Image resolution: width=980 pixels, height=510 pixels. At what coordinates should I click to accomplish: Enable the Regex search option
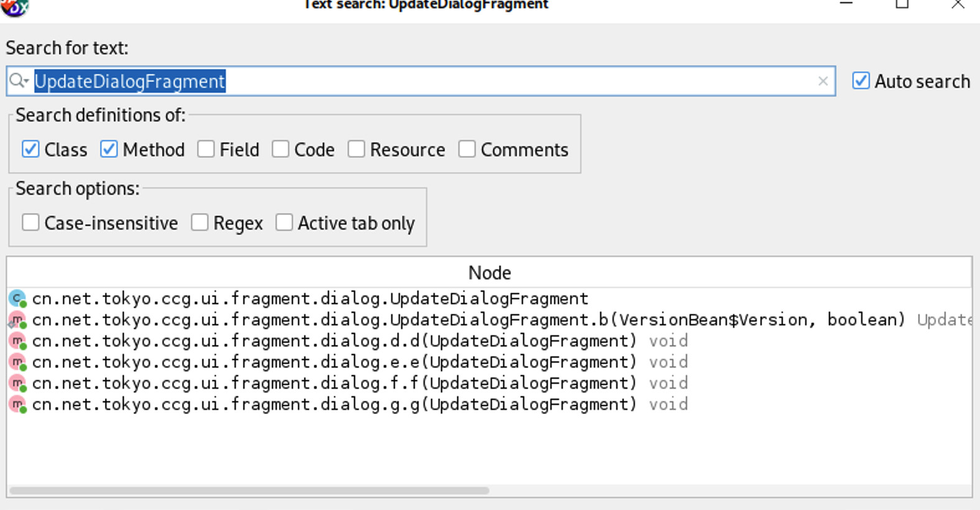pyautogui.click(x=200, y=223)
